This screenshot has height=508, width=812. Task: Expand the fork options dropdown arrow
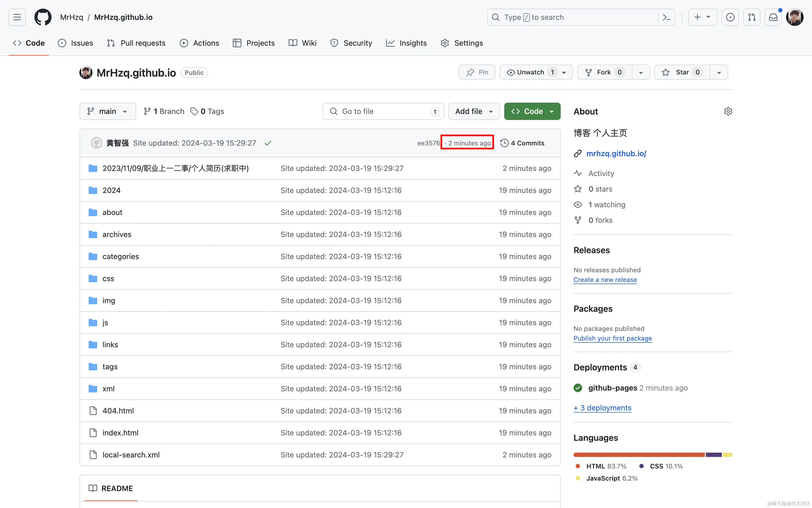click(x=641, y=72)
